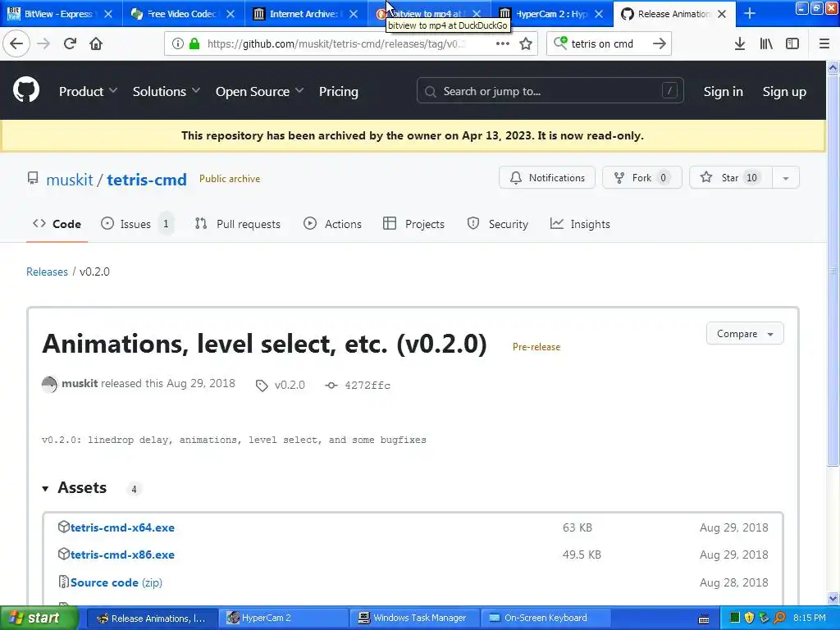Close the Internet Archive tab

(353, 14)
